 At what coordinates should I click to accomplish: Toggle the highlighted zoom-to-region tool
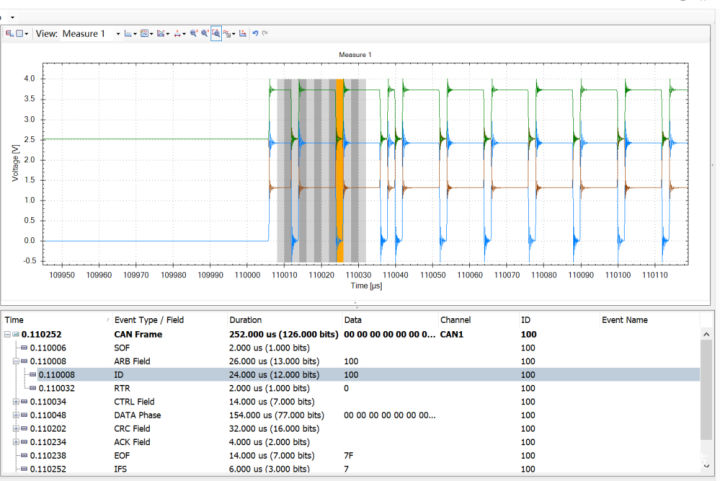pos(216,34)
